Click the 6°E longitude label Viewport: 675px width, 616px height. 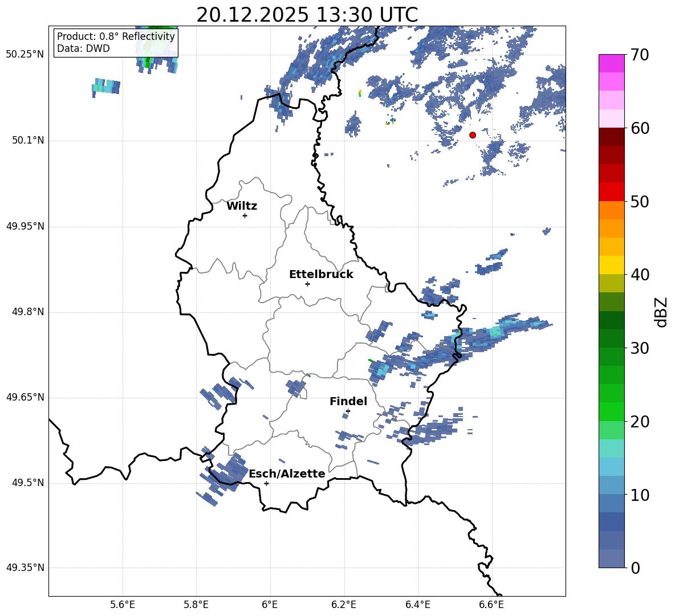(x=270, y=605)
